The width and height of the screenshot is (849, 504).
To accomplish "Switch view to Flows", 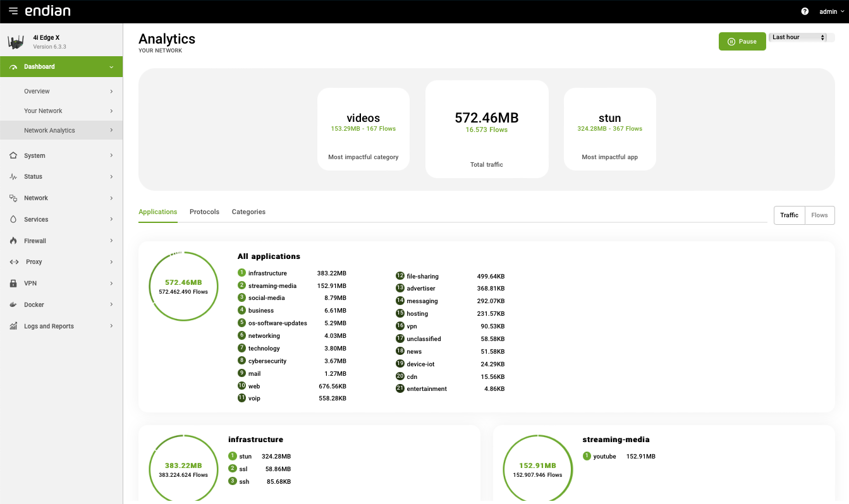I will 820,215.
